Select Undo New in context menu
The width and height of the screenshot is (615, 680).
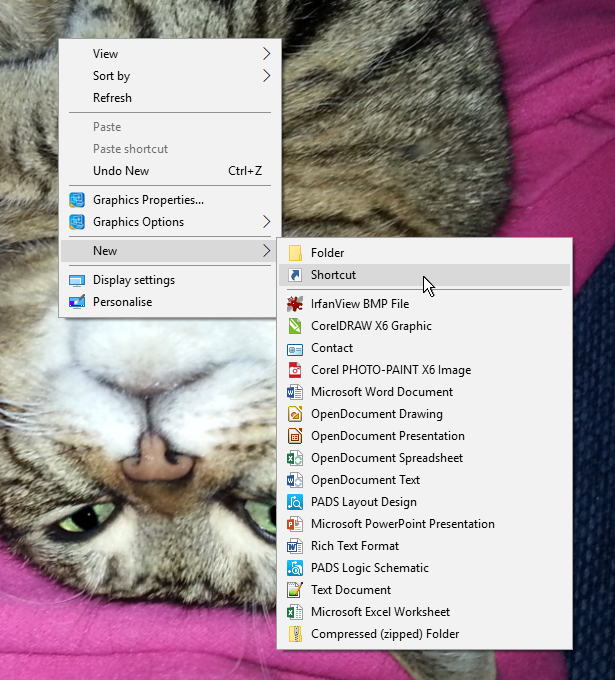pos(170,171)
